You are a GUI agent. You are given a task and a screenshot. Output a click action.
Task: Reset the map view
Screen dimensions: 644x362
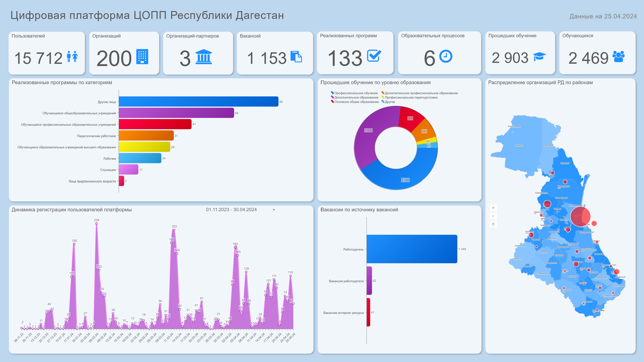(493, 224)
